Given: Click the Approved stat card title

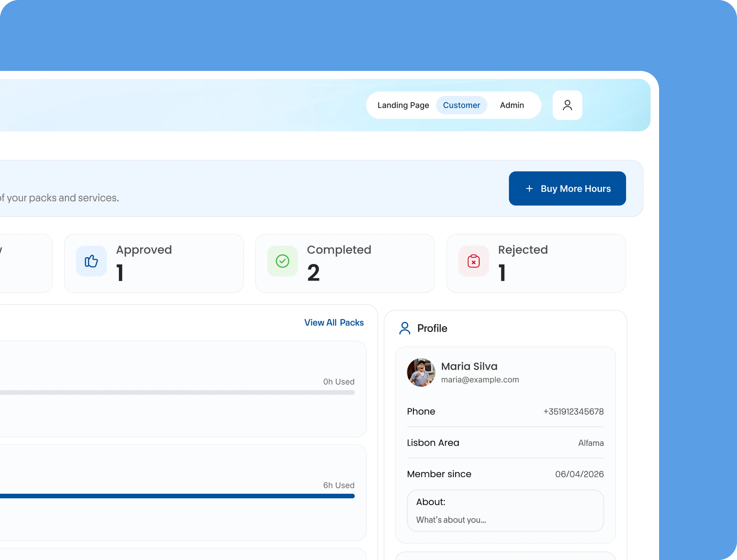Looking at the screenshot, I should (144, 250).
